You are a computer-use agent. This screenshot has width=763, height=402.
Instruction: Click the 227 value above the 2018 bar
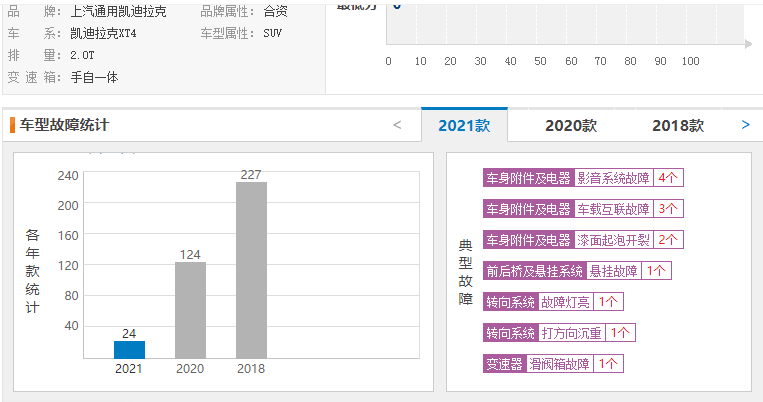pyautogui.click(x=251, y=175)
